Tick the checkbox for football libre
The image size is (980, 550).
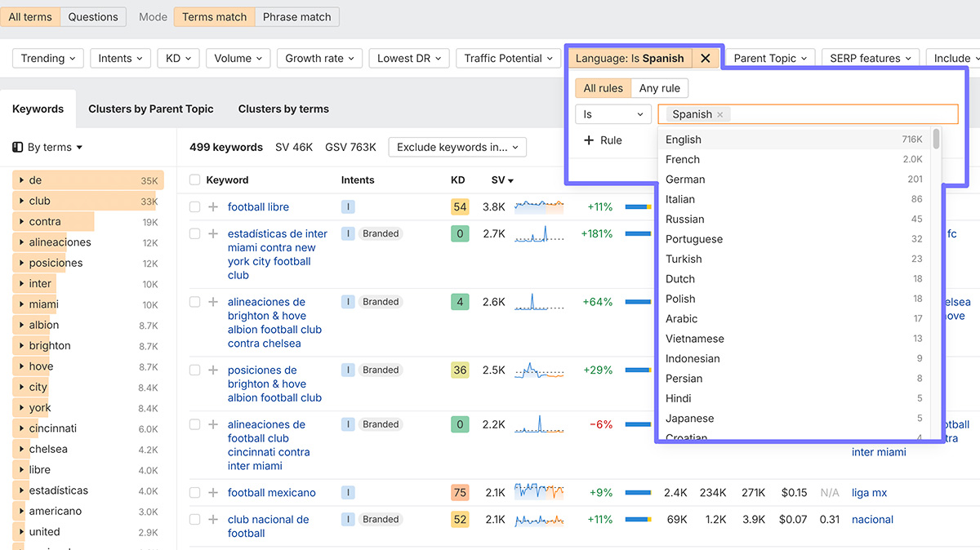tap(194, 207)
